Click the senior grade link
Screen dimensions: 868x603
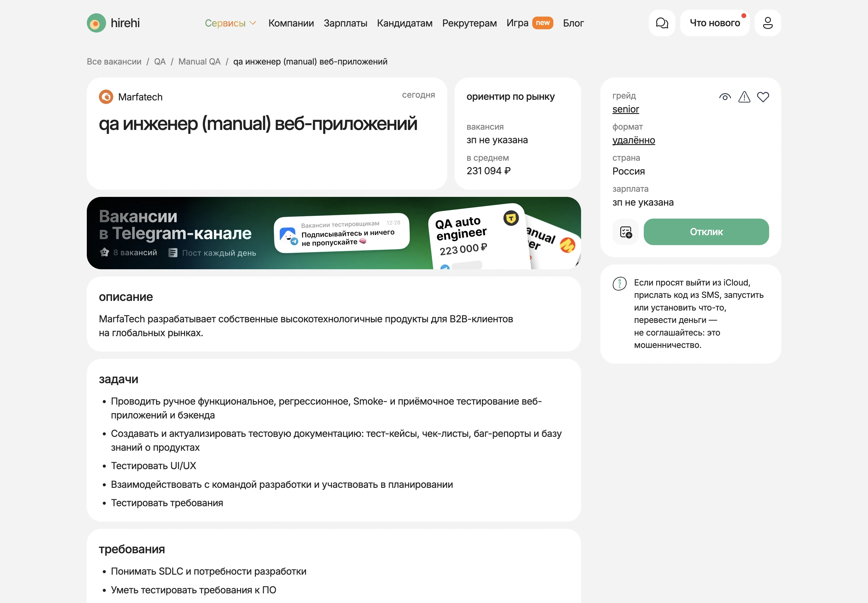[x=625, y=109]
